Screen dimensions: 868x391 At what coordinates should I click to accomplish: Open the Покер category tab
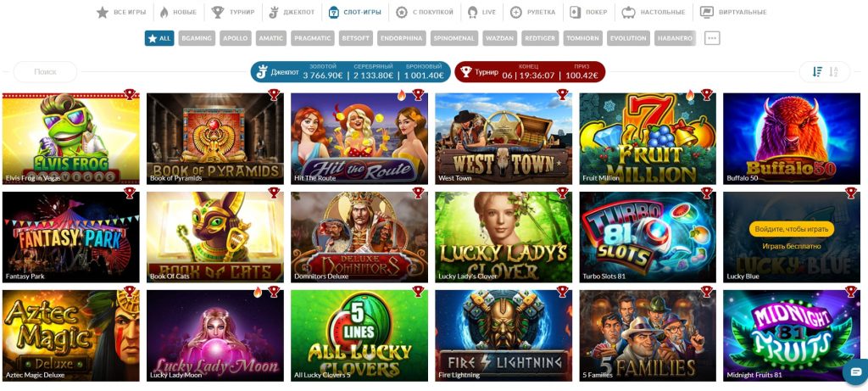click(x=588, y=12)
